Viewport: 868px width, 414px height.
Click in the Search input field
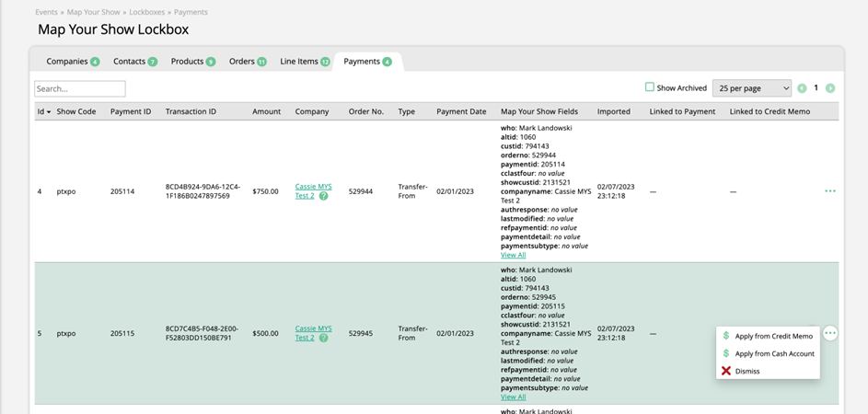80,89
